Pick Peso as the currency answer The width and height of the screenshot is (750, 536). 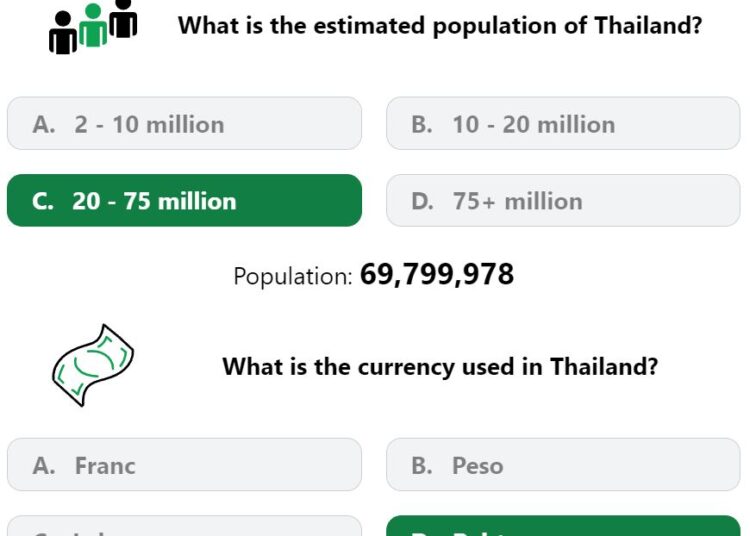click(x=563, y=465)
